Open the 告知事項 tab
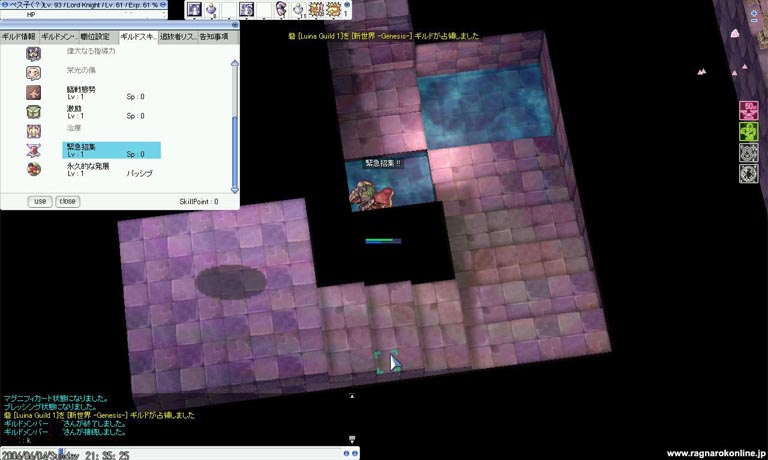Image resolution: width=768 pixels, height=460 pixels. [x=218, y=37]
